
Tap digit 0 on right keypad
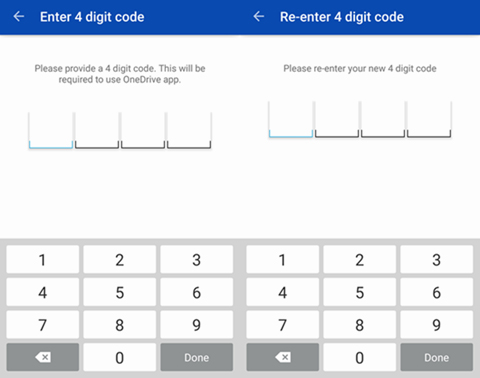pos(360,357)
